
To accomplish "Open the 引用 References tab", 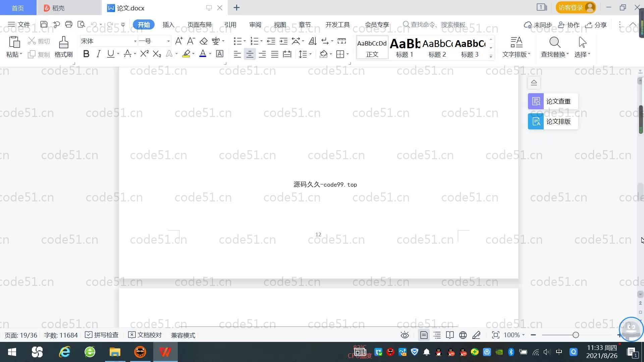I will (230, 25).
